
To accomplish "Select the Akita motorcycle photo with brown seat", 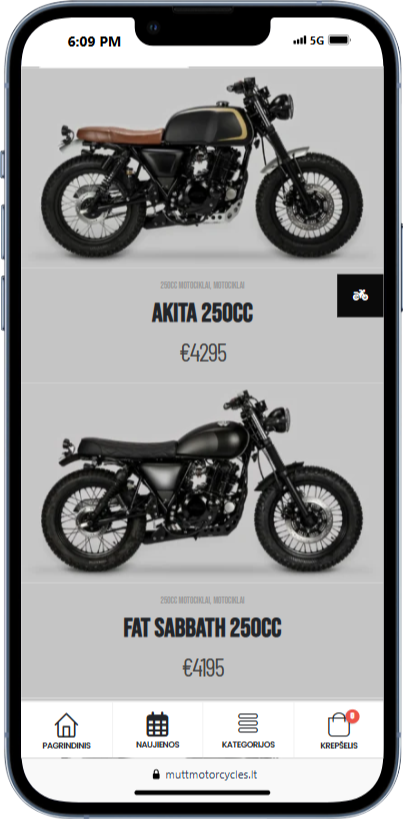I will point(203,168).
